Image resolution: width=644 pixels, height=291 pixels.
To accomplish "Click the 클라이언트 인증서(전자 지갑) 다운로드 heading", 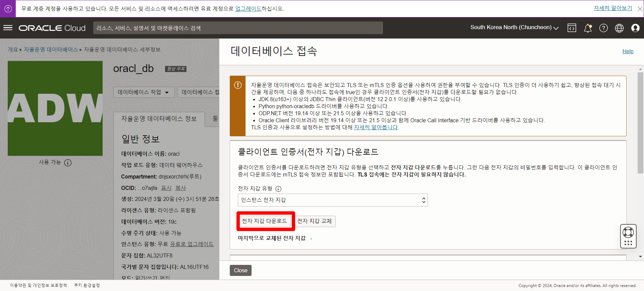I will tap(308, 152).
